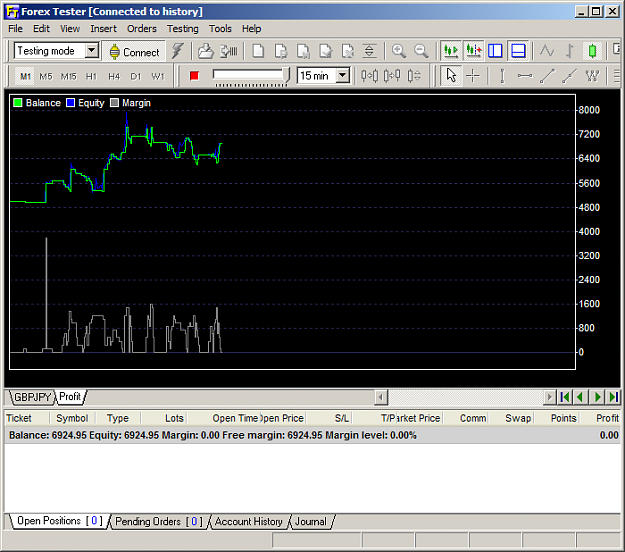625x552 pixels.
Task: Switch to H1 timeframe
Action: click(x=91, y=76)
